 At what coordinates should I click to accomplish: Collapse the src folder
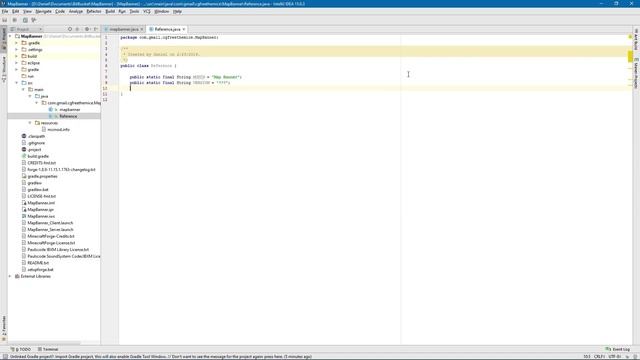click(x=17, y=83)
